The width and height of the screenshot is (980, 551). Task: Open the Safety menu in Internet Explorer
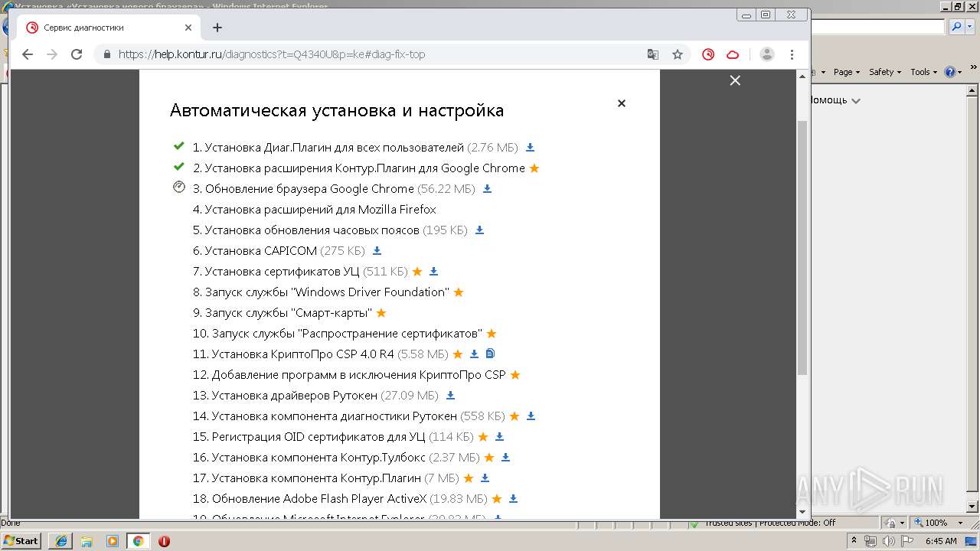[885, 72]
